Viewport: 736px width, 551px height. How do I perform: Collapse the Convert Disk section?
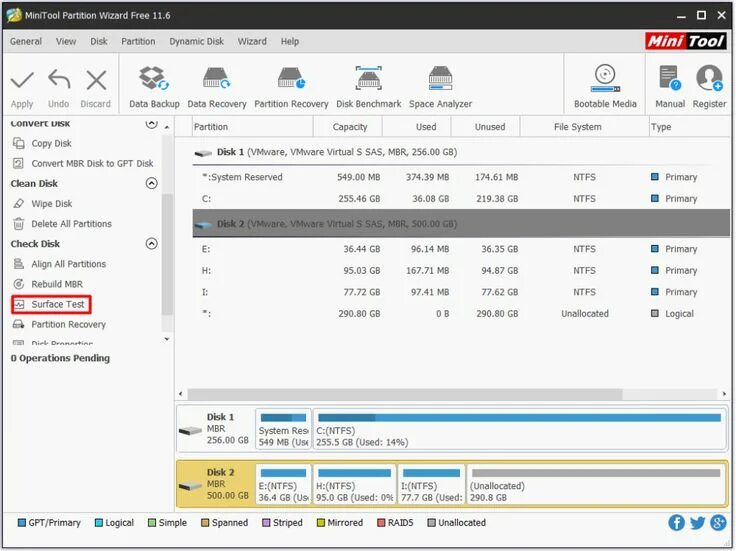click(151, 124)
